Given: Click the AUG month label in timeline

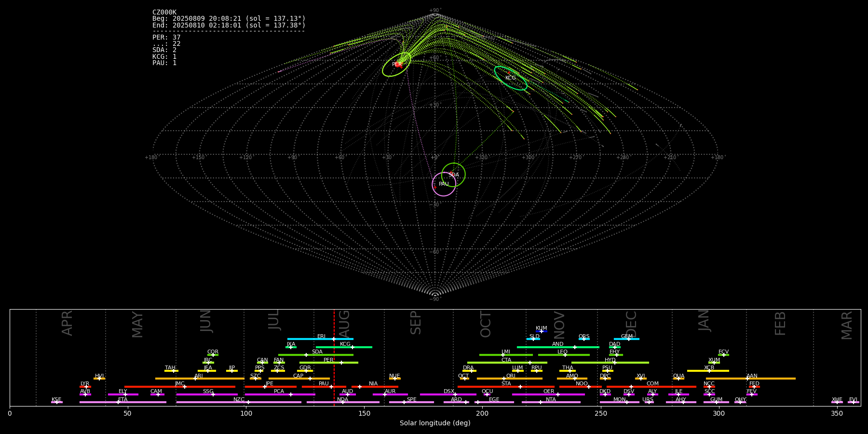Looking at the screenshot, I should click(x=344, y=324).
